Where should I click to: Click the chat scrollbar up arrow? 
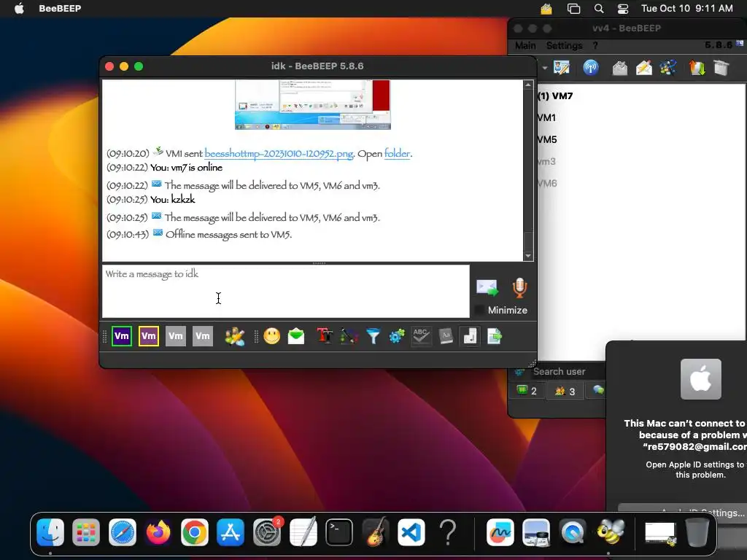(528, 85)
